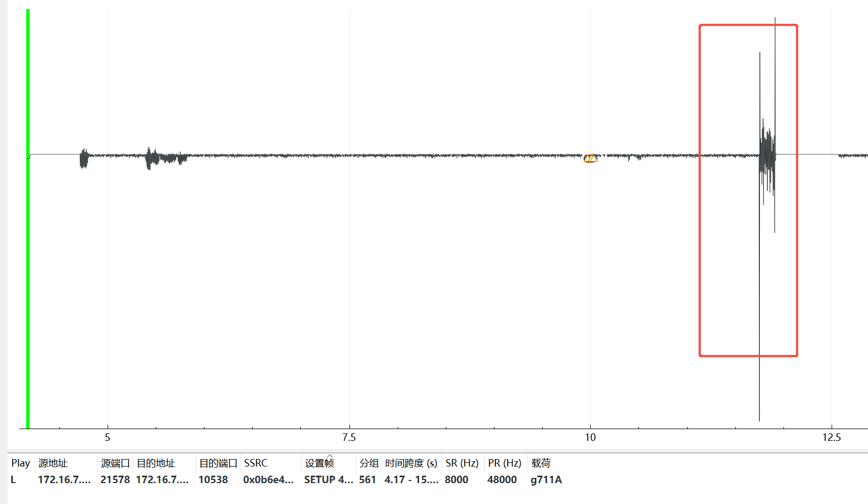Image resolution: width=868 pixels, height=504 pixels.
Task: Click the packet count cell 561
Action: coord(368,480)
